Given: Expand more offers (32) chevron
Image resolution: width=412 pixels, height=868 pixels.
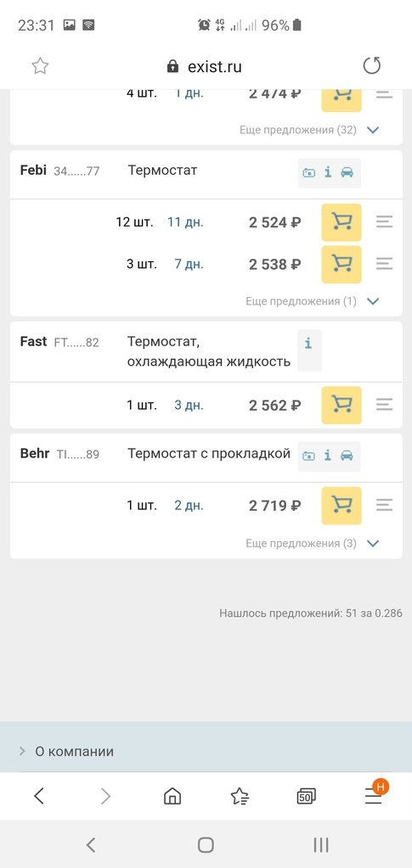Looking at the screenshot, I should coord(373,130).
